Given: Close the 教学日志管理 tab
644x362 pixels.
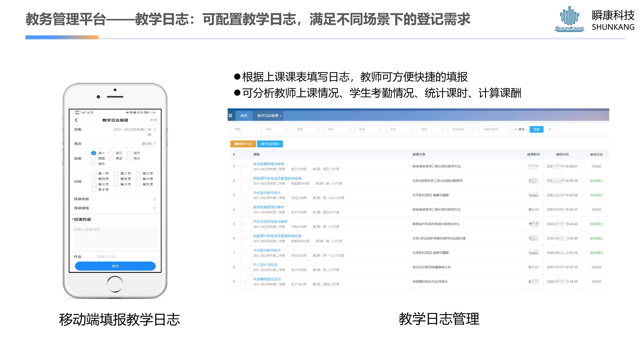Looking at the screenshot, I should click(x=281, y=116).
